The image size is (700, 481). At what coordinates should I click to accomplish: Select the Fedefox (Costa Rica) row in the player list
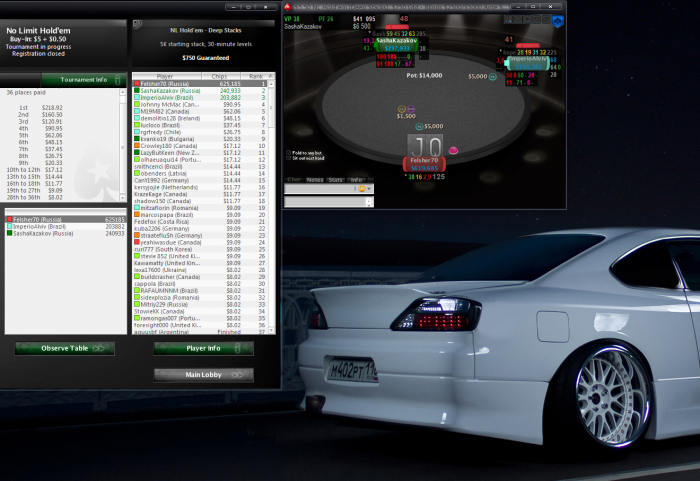point(200,222)
